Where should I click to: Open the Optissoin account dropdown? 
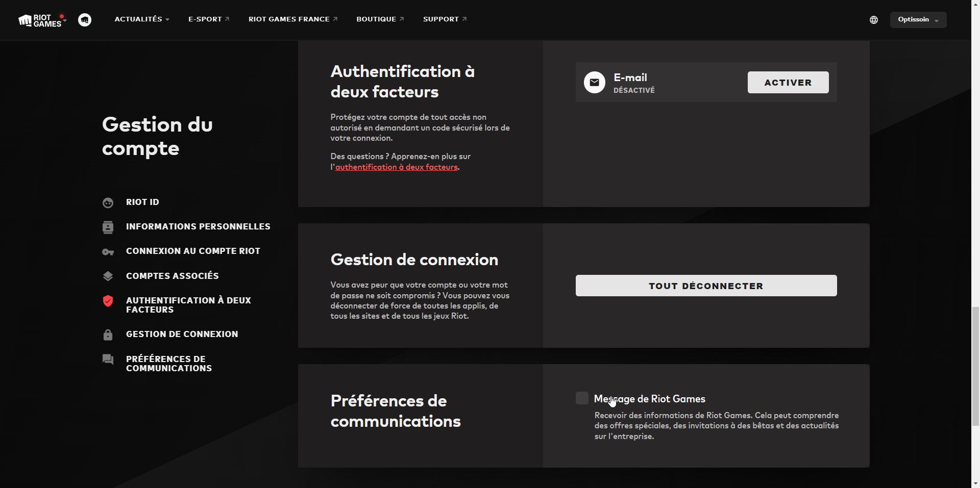click(918, 20)
